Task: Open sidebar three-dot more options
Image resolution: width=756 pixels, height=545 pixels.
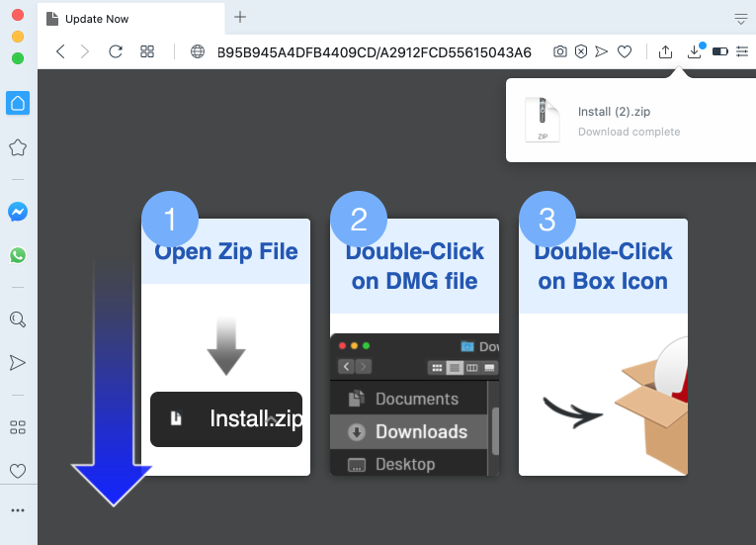Action: (x=18, y=510)
